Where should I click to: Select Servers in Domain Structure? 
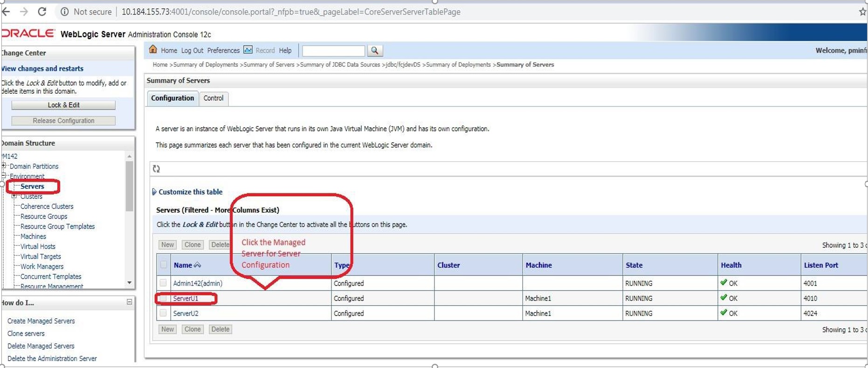point(32,186)
